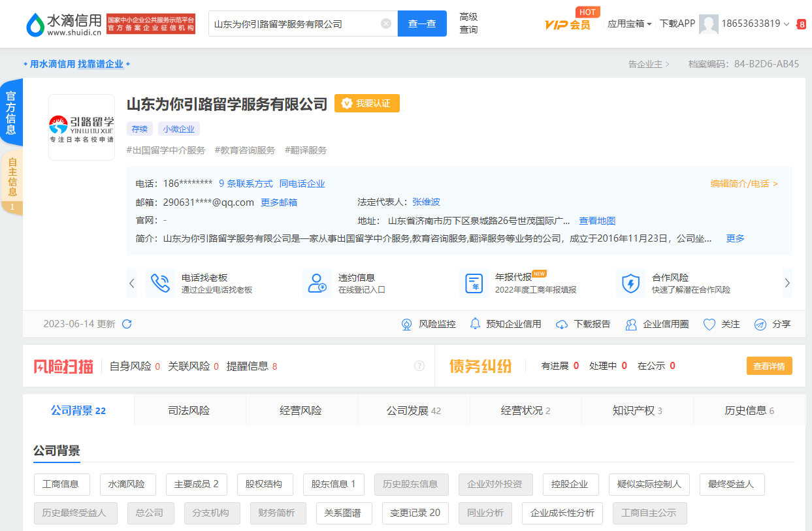
Task: Click #教育咨询服务 hashtag
Action: click(x=245, y=150)
